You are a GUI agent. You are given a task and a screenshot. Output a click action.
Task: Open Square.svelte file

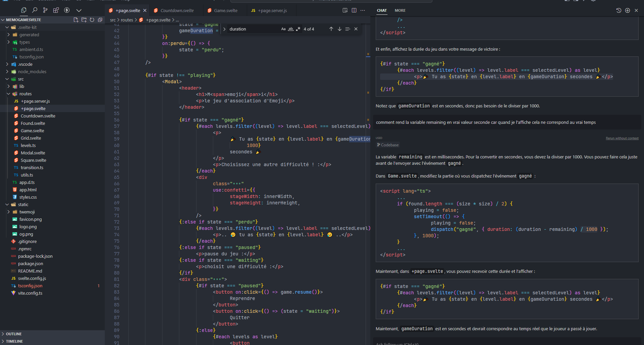52,160
